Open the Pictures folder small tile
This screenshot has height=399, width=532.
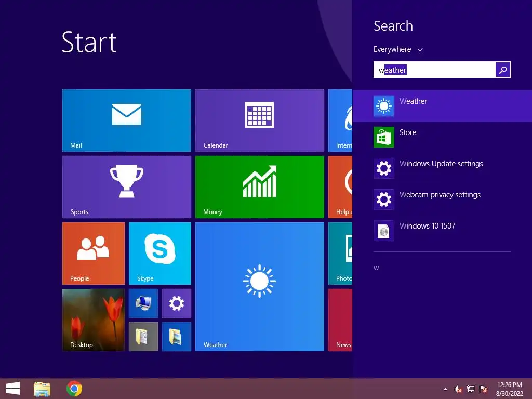(177, 337)
